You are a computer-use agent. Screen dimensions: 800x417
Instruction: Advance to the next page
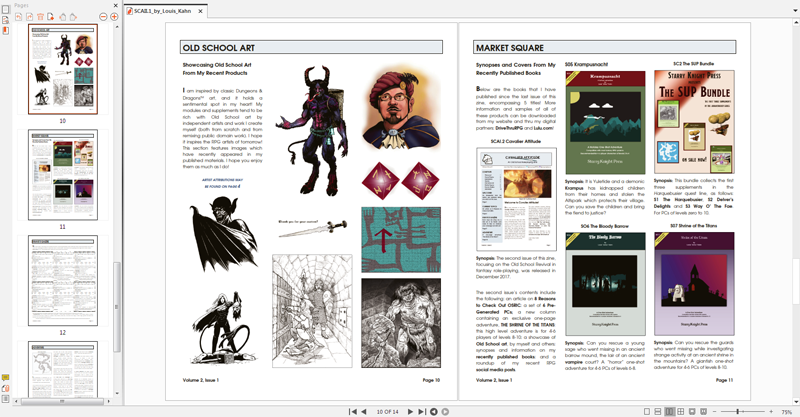(408, 411)
